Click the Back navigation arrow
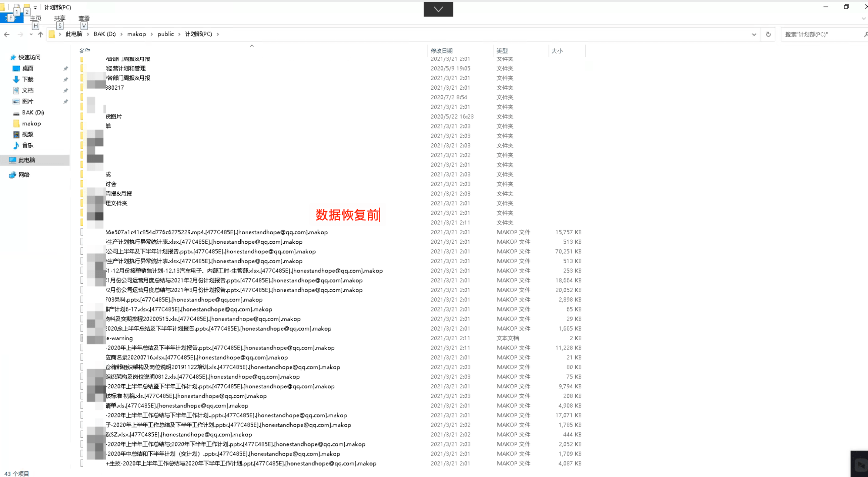This screenshot has width=868, height=477. point(7,34)
